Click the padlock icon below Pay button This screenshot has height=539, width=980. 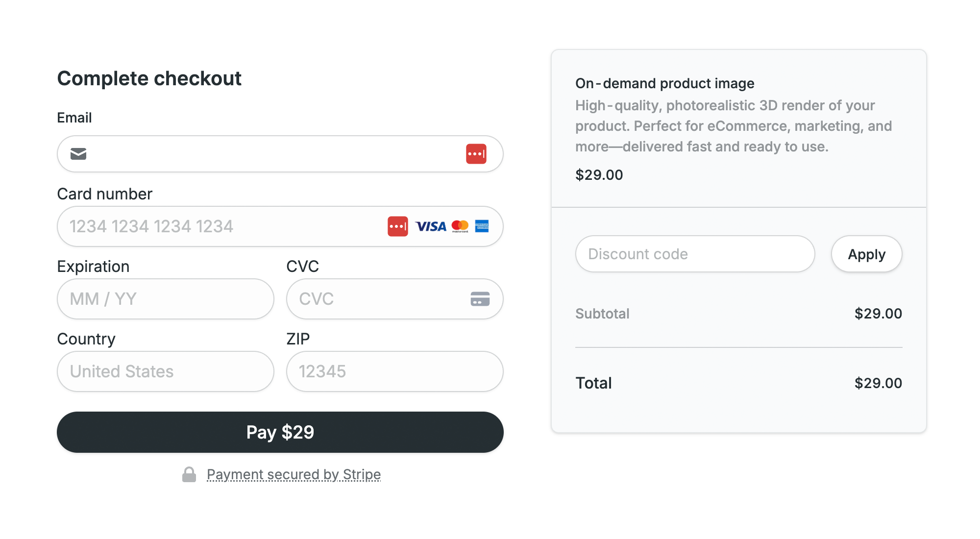click(189, 474)
